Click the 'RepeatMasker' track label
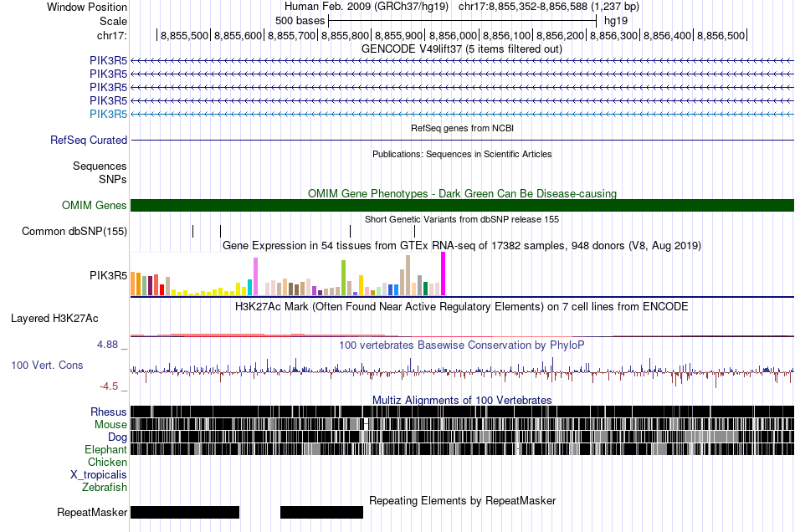 coord(92,512)
